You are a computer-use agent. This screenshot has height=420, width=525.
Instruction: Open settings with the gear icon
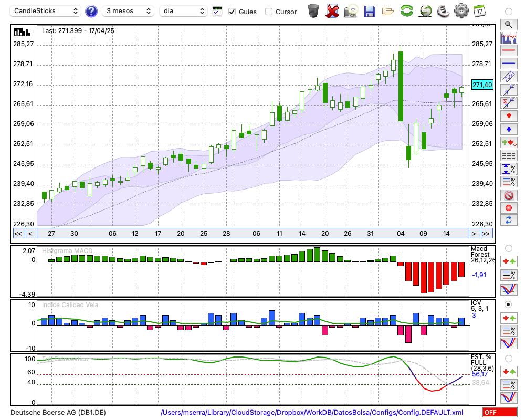pyautogui.click(x=461, y=10)
